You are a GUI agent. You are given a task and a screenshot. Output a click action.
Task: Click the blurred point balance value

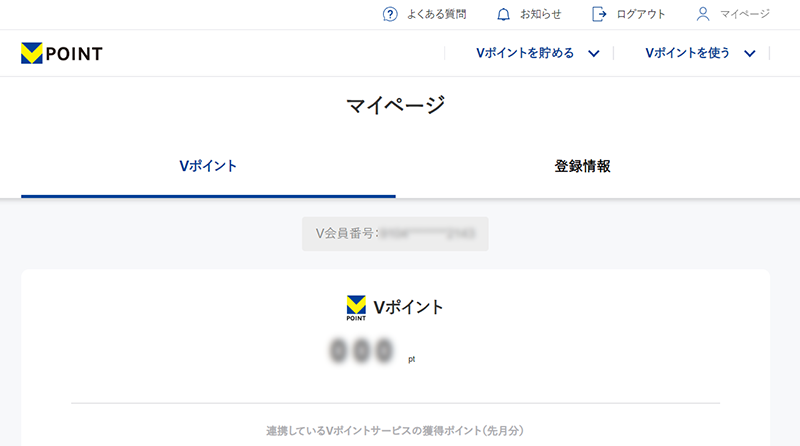[x=361, y=351]
